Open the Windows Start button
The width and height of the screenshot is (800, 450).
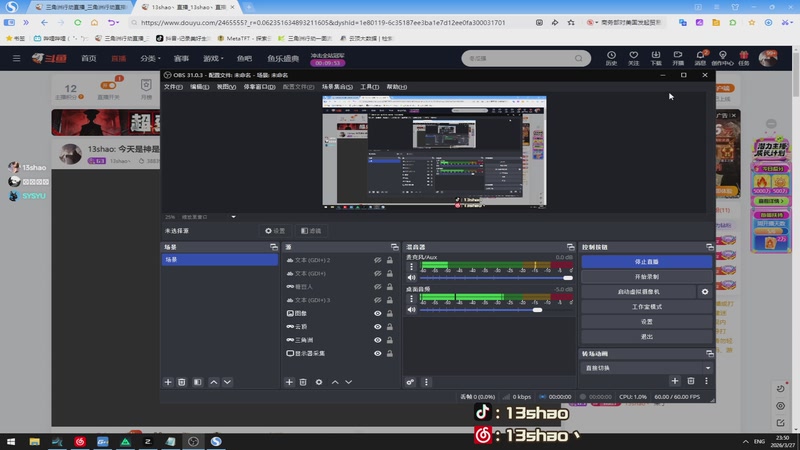[x=11, y=441]
